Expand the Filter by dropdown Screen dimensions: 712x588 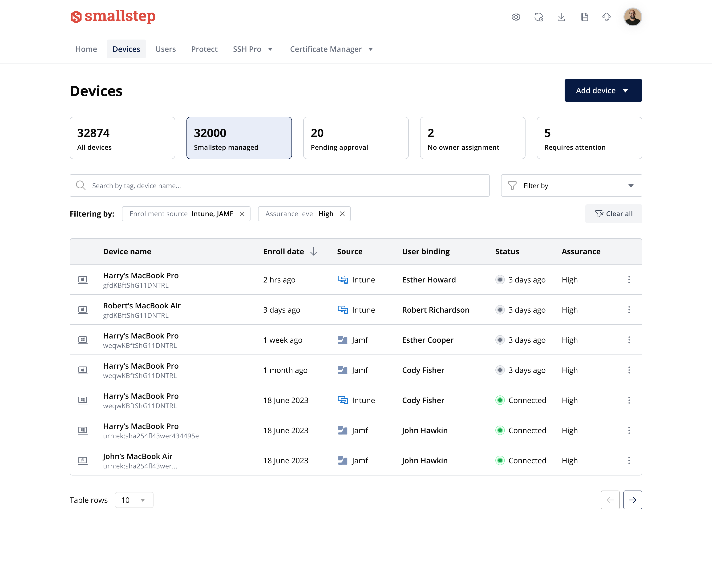click(571, 185)
